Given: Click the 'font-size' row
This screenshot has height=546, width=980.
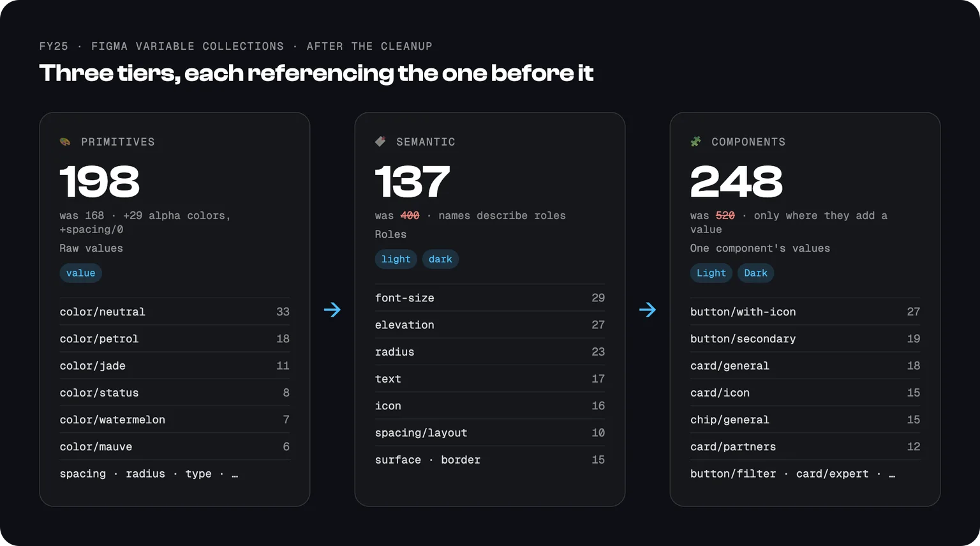Looking at the screenshot, I should click(x=490, y=298).
